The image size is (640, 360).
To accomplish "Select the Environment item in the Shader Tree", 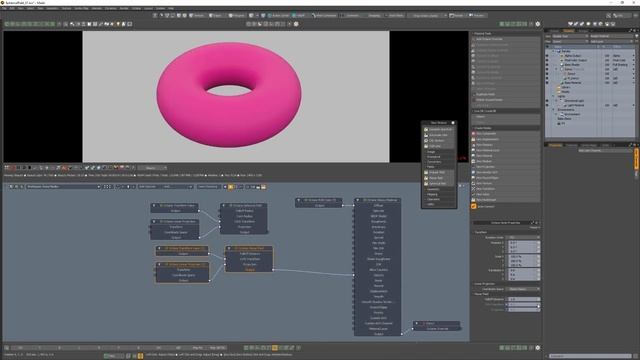I will click(572, 114).
